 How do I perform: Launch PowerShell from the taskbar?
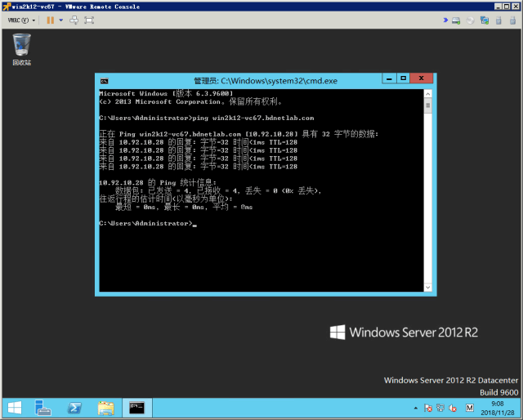point(74,408)
